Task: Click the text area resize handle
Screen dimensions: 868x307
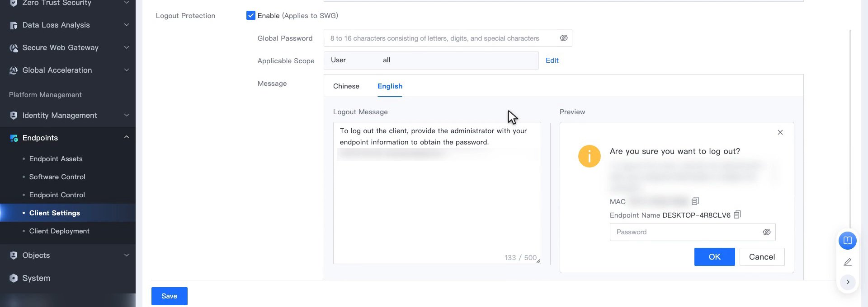Action: coord(538,261)
